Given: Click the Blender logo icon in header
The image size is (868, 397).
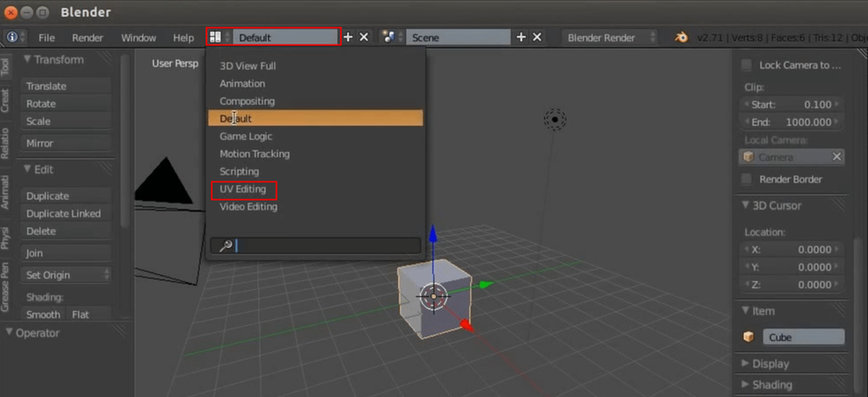Looking at the screenshot, I should (x=682, y=37).
